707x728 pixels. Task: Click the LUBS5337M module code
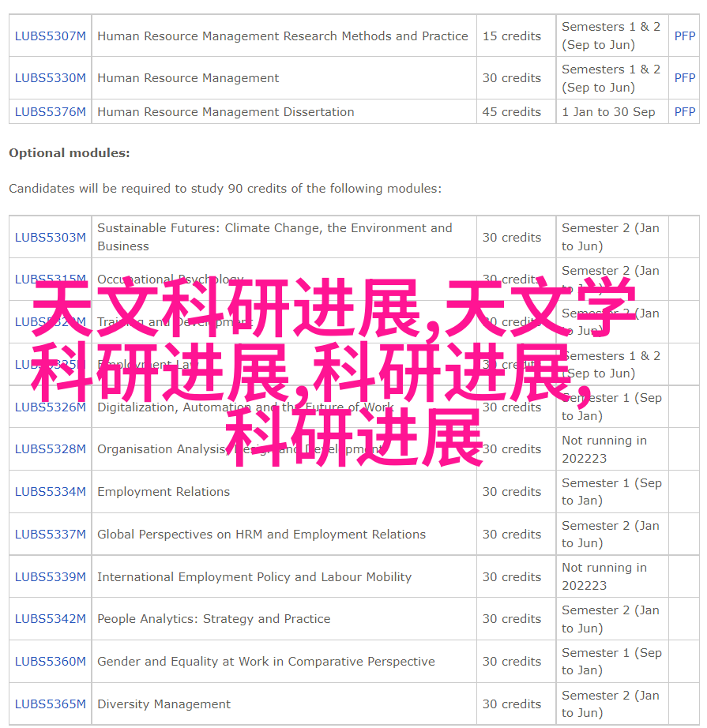click(x=50, y=535)
